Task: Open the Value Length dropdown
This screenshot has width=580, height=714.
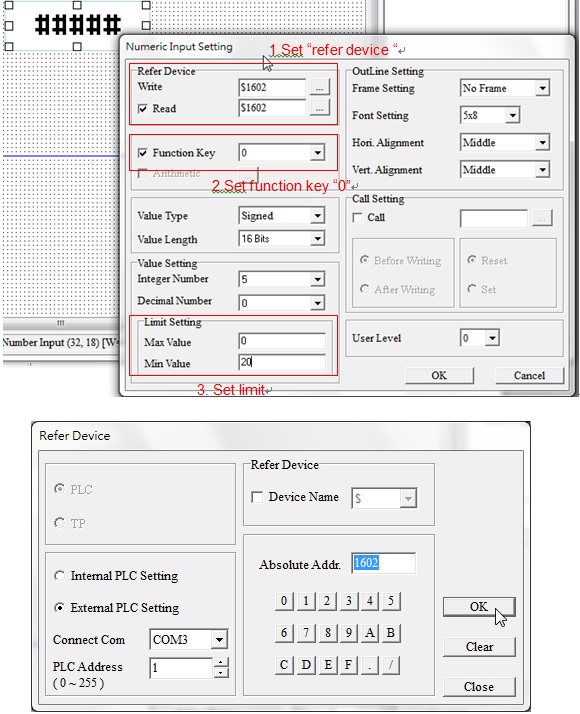Action: tap(318, 239)
